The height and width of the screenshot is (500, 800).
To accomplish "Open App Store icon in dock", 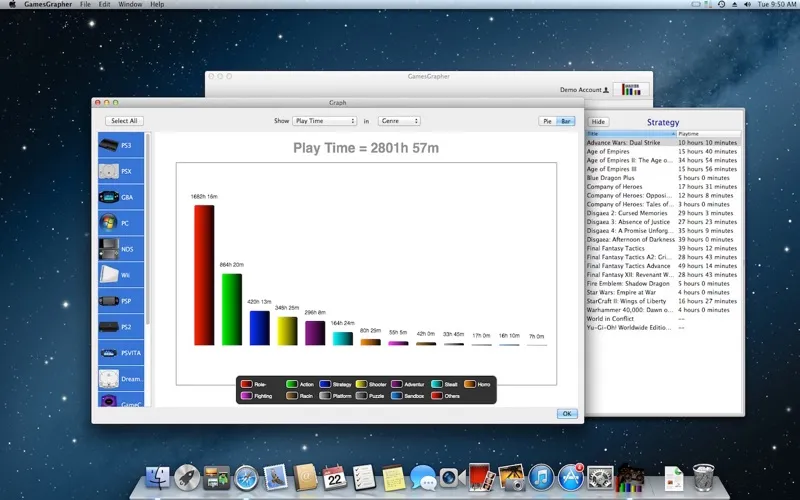I will (571, 478).
